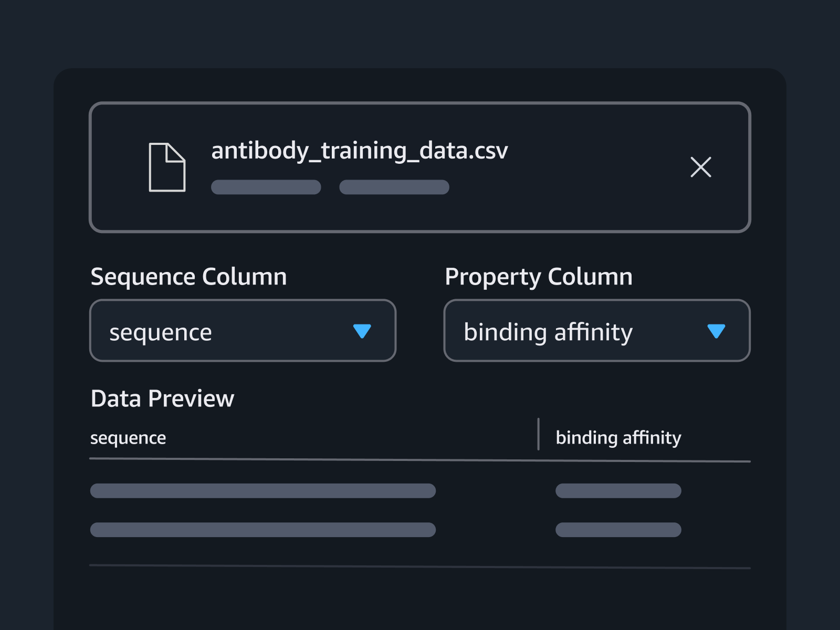Select the Data Preview heading
This screenshot has width=840, height=630.
162,398
